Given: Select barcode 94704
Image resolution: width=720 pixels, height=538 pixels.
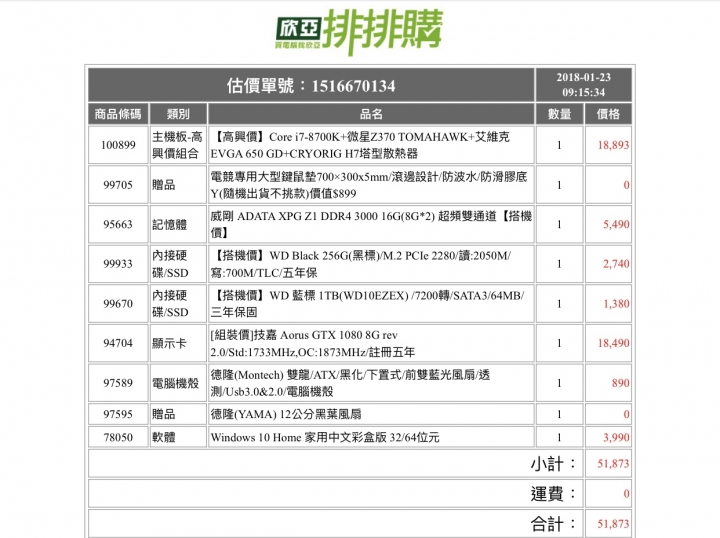Looking at the screenshot, I should (x=118, y=343).
